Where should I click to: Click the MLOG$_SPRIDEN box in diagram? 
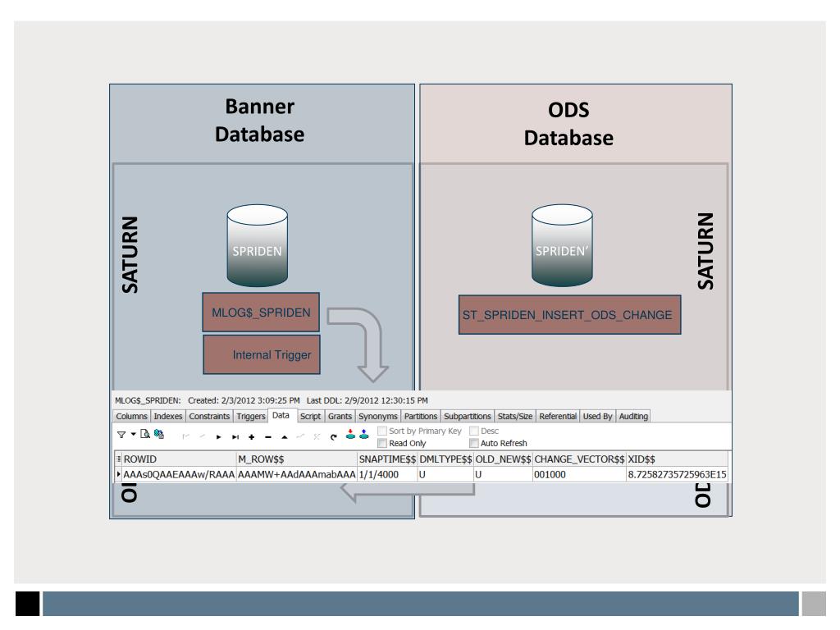(x=261, y=313)
